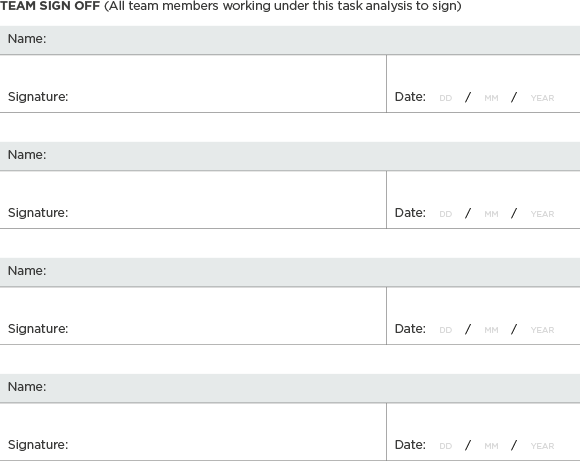Select YEAR in the fourth Date field
The width and height of the screenshot is (580, 461).
tap(542, 446)
